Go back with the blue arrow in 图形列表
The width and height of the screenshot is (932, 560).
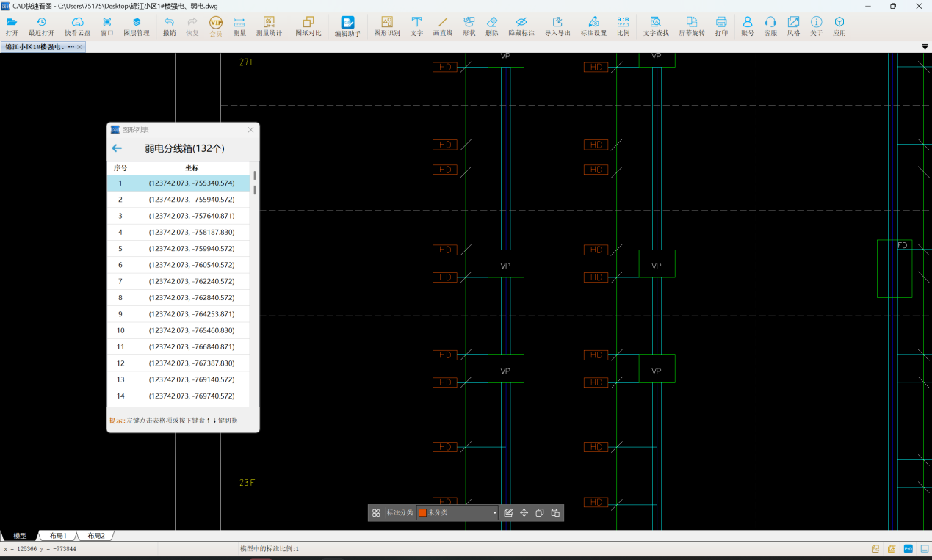pyautogui.click(x=117, y=148)
